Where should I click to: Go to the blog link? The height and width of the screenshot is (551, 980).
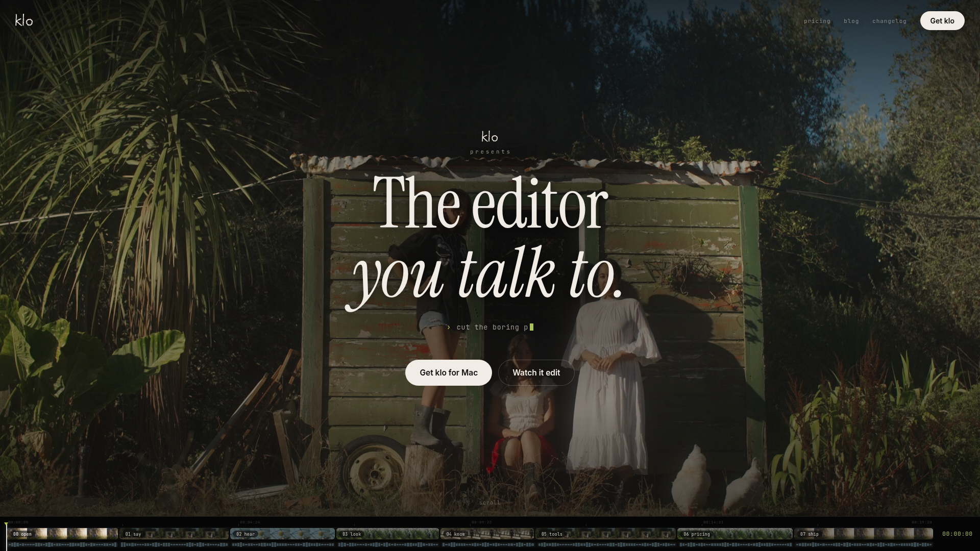click(851, 21)
